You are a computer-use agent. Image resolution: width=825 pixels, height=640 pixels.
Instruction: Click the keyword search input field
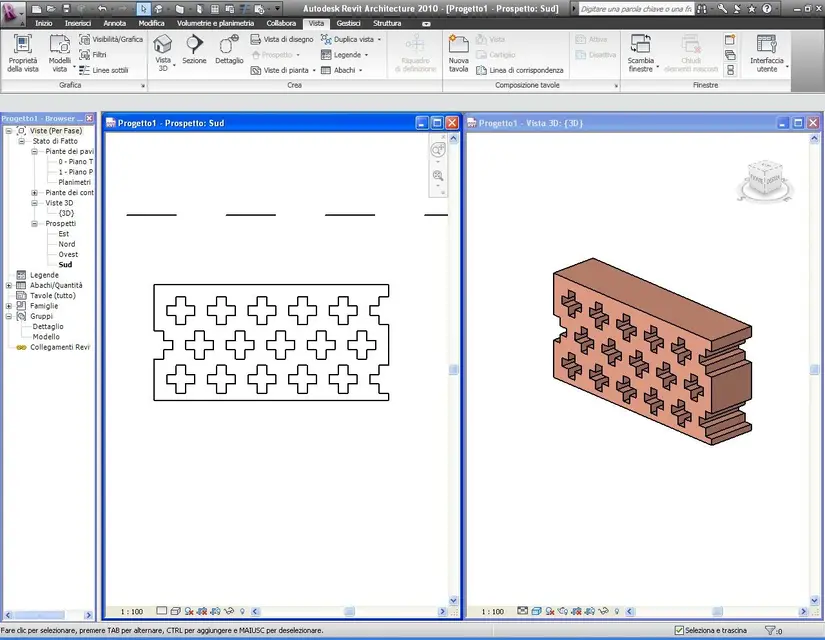(x=636, y=9)
